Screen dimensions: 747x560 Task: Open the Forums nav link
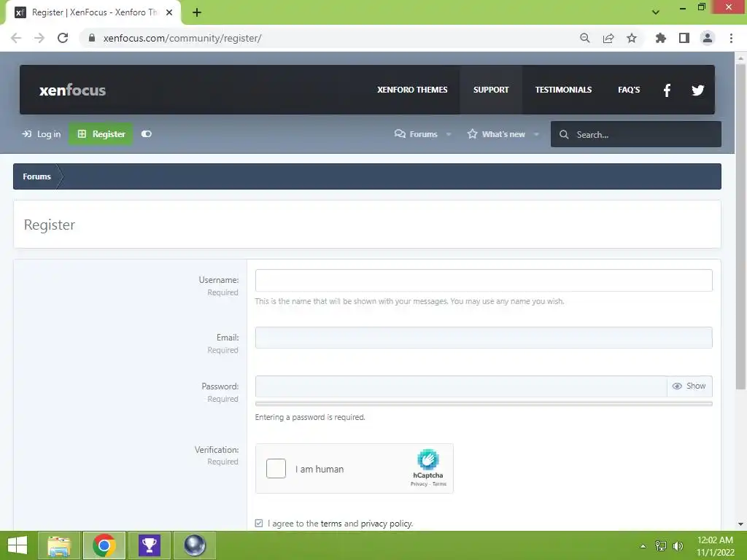[416, 134]
